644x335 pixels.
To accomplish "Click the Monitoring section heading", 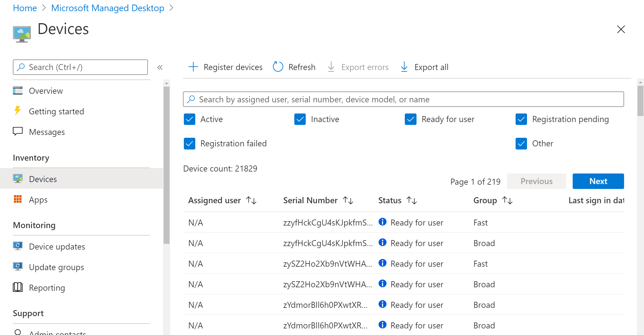I will 34,225.
